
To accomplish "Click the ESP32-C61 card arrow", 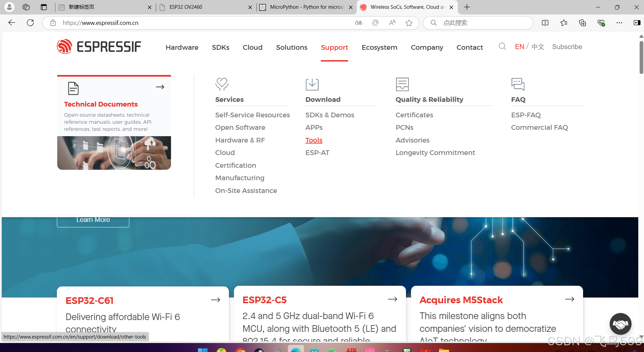I will [x=215, y=300].
